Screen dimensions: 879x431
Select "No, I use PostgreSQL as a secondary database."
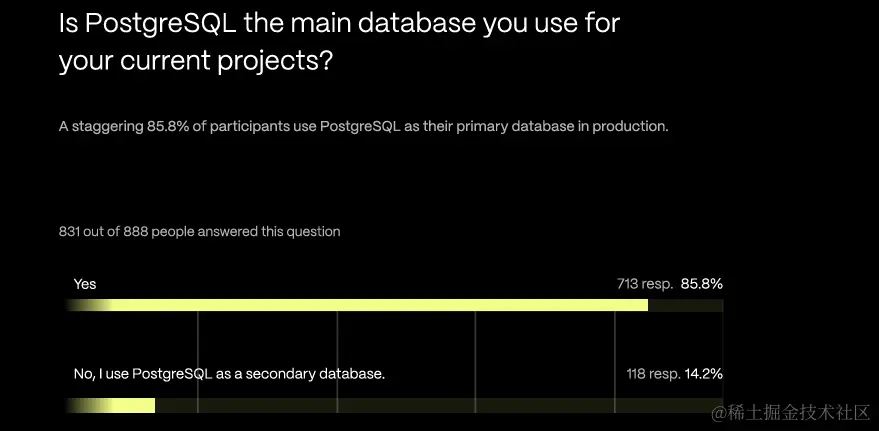(229, 374)
